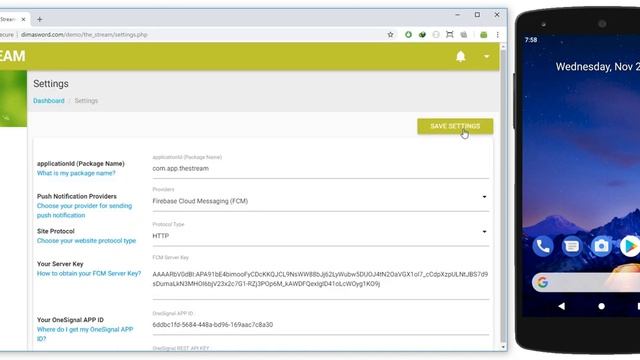Viewport: 640px width, 360px height.
Task: Click the grey circle extension icon
Action: coord(436,35)
